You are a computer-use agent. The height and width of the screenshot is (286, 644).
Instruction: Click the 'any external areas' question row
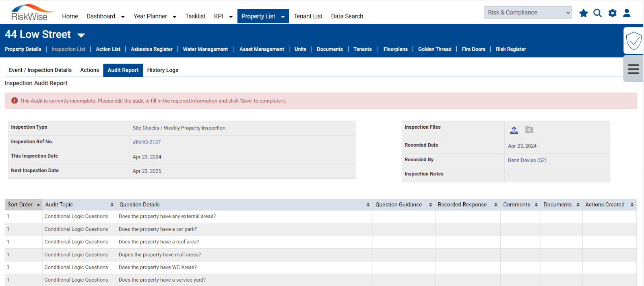[321, 216]
